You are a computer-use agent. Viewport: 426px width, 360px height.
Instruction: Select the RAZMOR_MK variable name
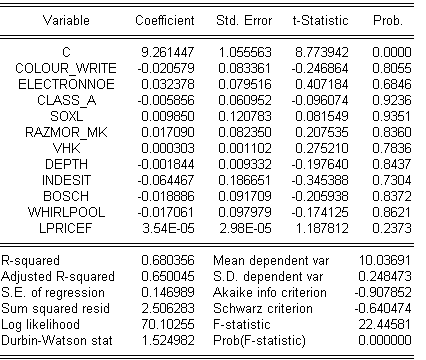point(66,132)
